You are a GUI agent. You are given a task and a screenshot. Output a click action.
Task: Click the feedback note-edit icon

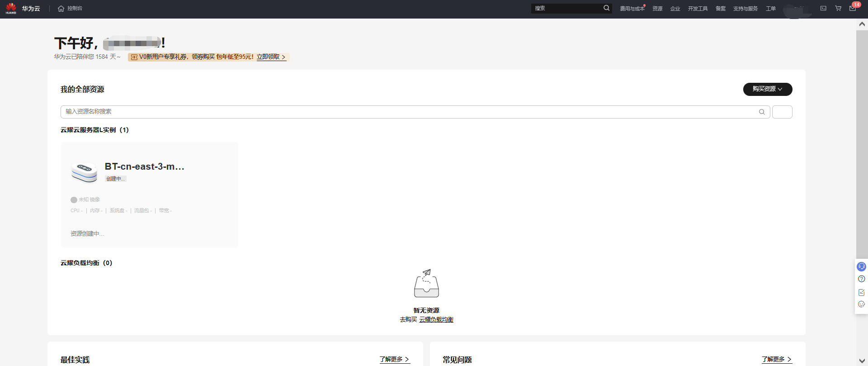(x=861, y=292)
